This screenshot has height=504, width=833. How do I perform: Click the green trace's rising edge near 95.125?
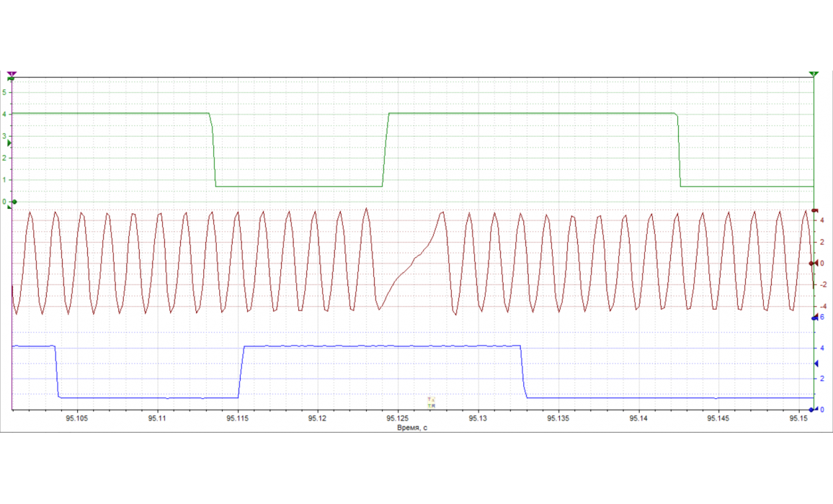(386, 150)
